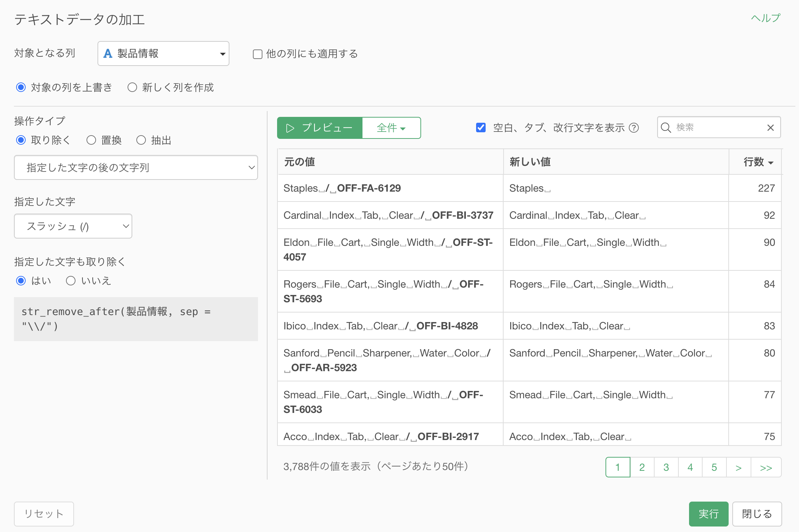Click the プレビュー button
This screenshot has width=799, height=532.
coord(320,128)
